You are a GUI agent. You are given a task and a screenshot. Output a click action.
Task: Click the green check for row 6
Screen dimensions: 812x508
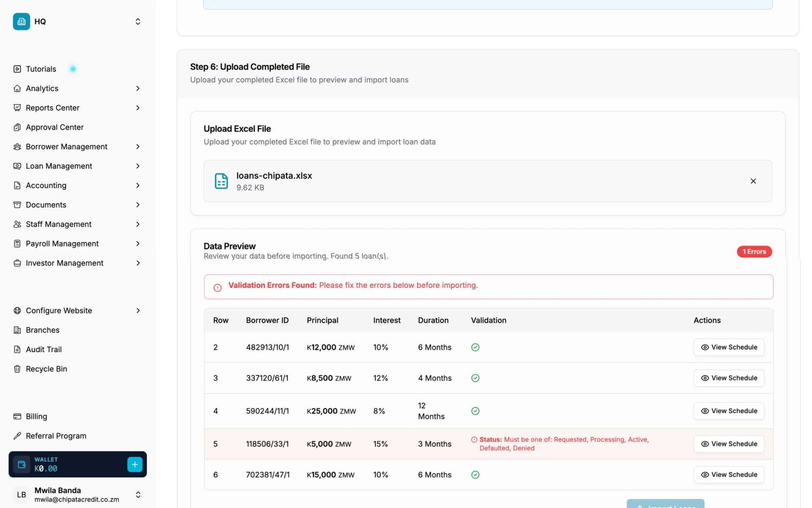coord(475,475)
